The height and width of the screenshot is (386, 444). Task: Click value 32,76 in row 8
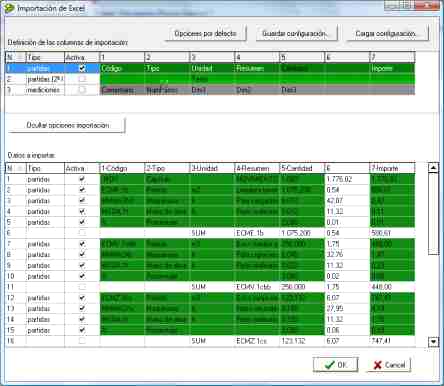[x=347, y=255]
